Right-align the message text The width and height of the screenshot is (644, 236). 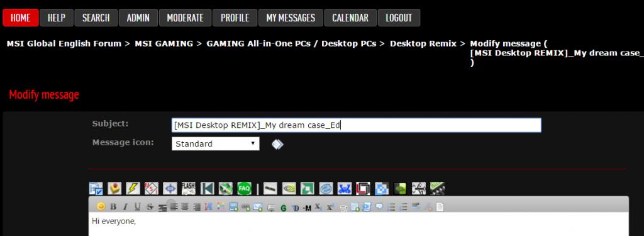196,207
